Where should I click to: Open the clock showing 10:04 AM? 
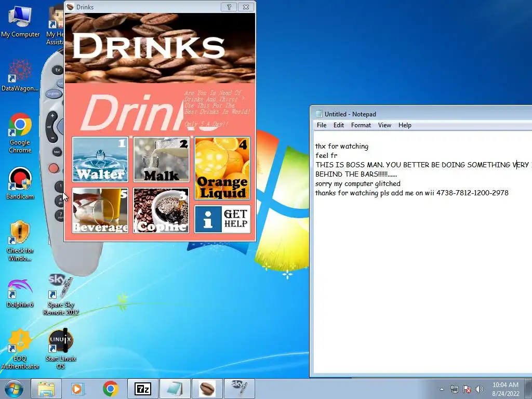pyautogui.click(x=506, y=389)
